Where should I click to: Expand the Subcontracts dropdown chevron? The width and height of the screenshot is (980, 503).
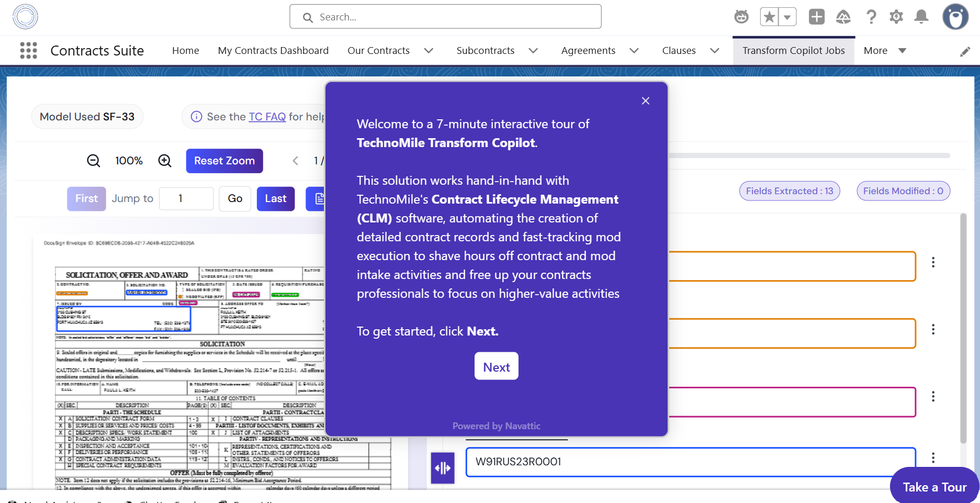click(533, 51)
